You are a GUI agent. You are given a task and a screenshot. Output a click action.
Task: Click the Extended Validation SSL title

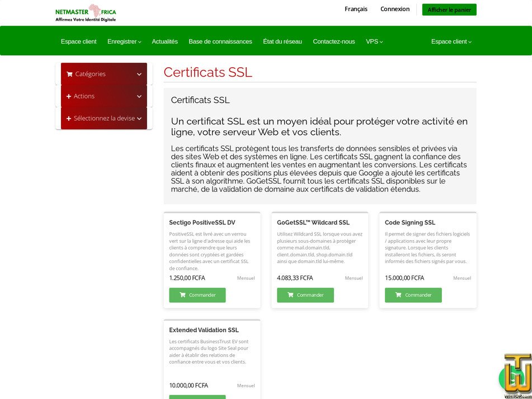(204, 330)
